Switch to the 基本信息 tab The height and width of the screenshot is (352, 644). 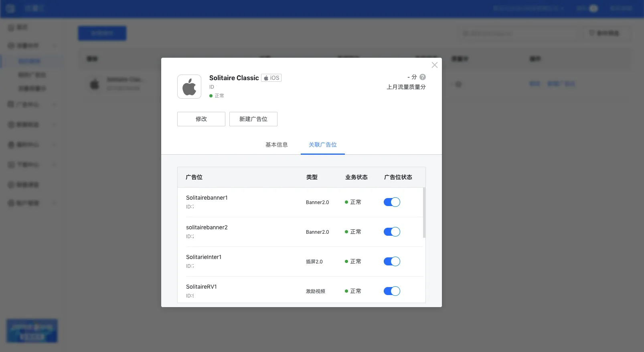click(x=276, y=145)
